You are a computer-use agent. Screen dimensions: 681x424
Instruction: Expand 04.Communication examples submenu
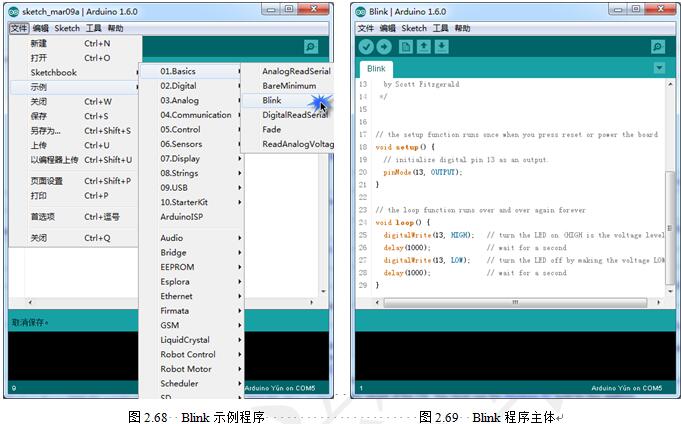(191, 115)
